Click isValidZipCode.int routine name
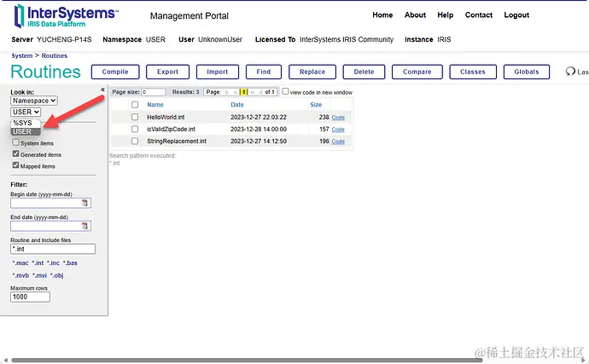The image size is (589, 364). [171, 129]
